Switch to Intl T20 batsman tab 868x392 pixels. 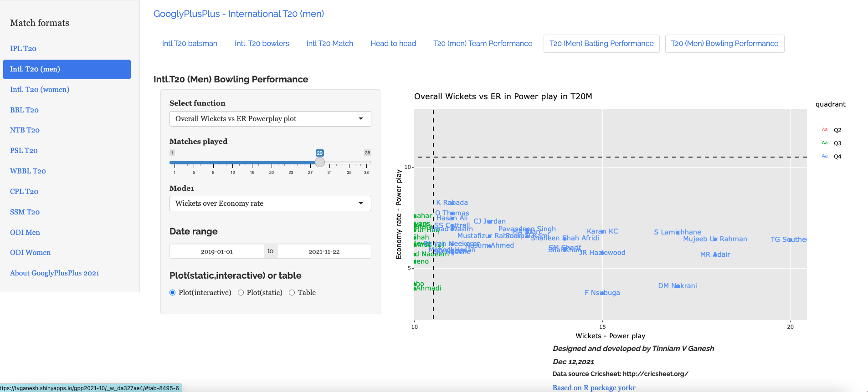(190, 44)
